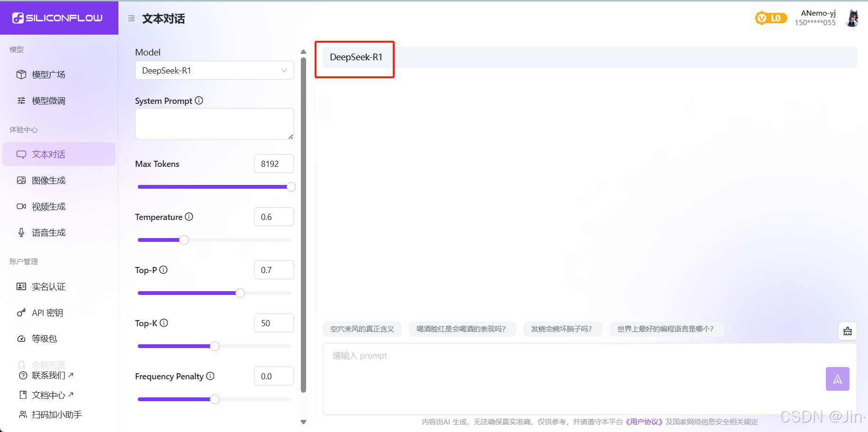Click the Max Tokens value field

point(274,164)
